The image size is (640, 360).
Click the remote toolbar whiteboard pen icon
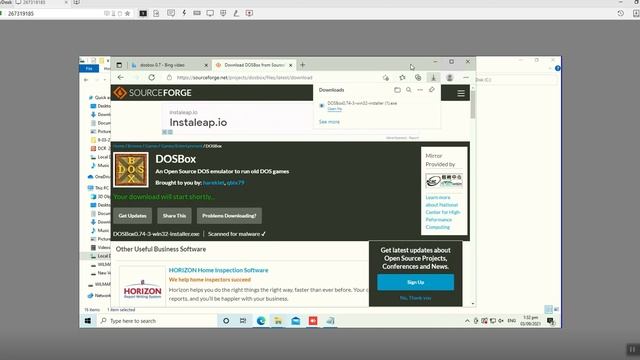[x=236, y=13]
